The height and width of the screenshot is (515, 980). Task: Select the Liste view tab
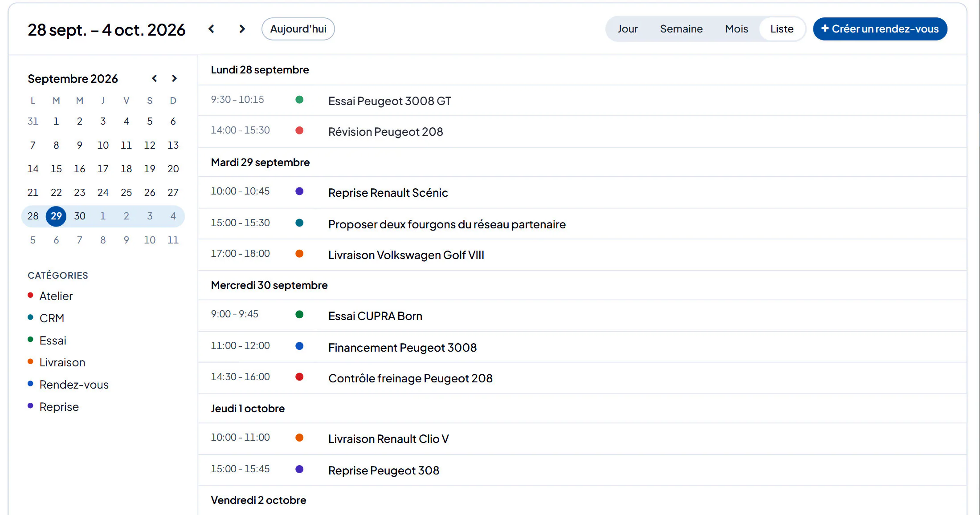point(782,29)
